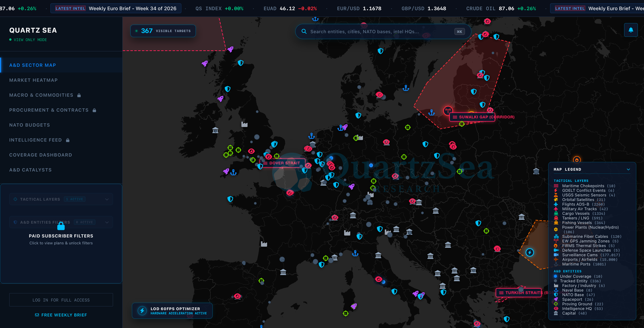This screenshot has width=644, height=328.
Task: Open the Free Weekly Brief link
Action: [x=61, y=315]
